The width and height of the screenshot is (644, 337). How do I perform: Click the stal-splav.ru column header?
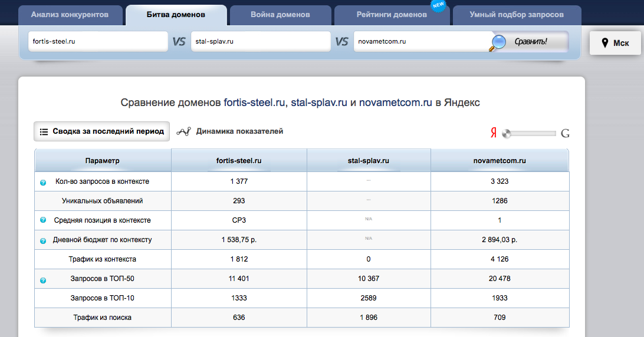pos(369,160)
